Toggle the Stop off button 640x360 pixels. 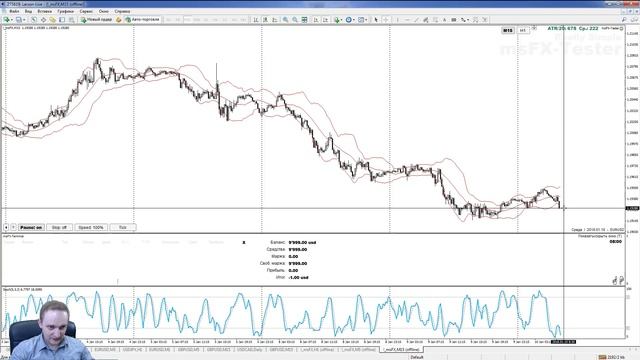click(x=59, y=227)
